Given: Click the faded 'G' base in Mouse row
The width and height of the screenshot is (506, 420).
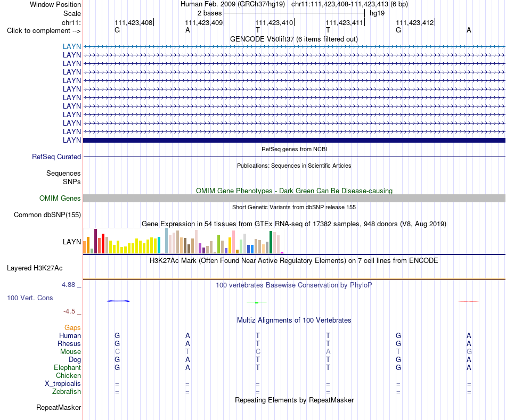Looking at the screenshot, I should coord(469,352).
